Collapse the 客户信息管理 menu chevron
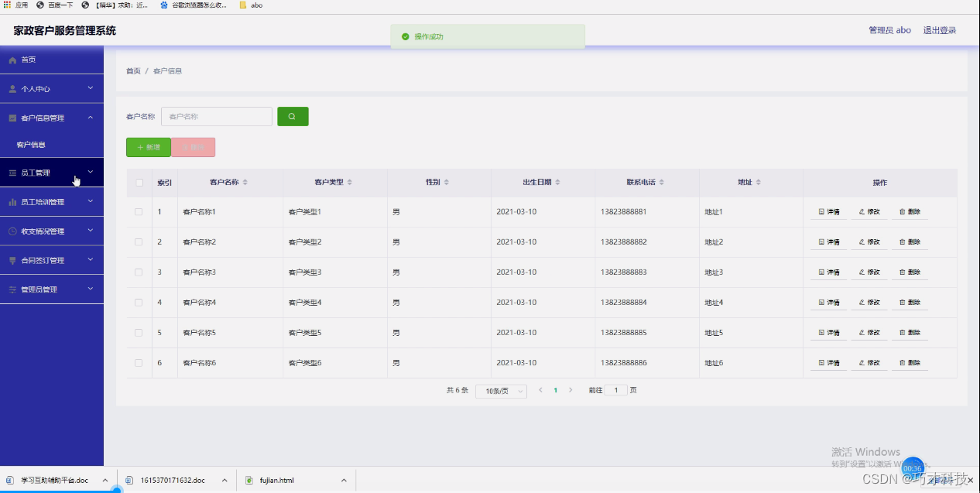The image size is (980, 493). [91, 118]
